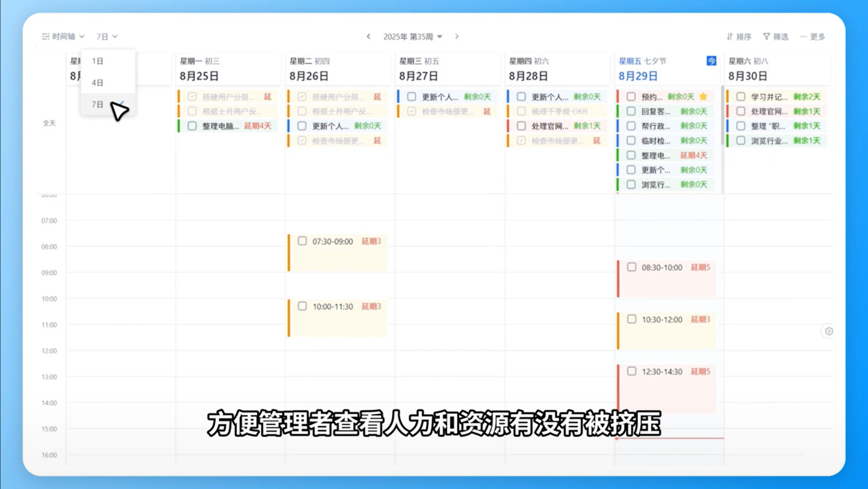
Task: Click the 全天 all-day label
Action: pyautogui.click(x=49, y=123)
